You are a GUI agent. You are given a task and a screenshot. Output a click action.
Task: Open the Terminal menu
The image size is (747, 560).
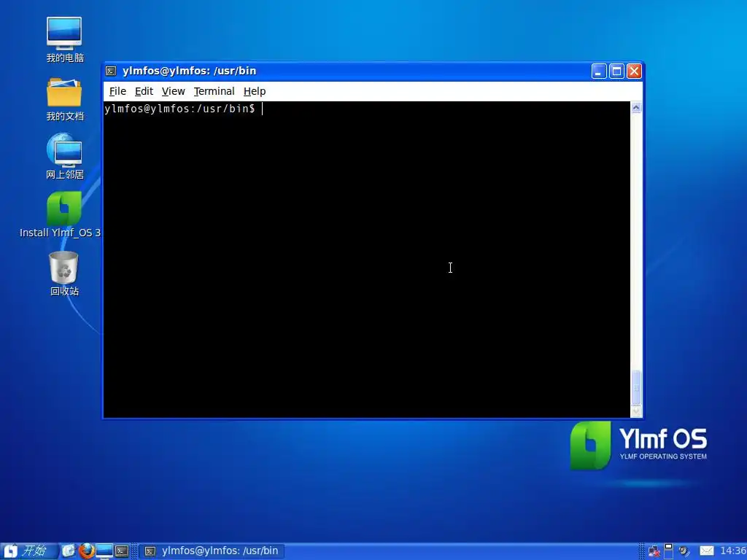point(214,91)
